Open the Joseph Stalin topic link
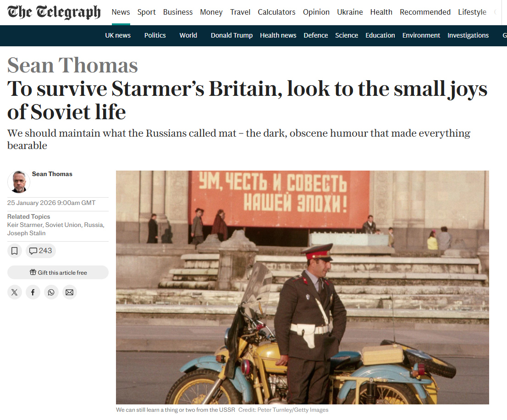This screenshot has width=507, height=420. pyautogui.click(x=27, y=233)
